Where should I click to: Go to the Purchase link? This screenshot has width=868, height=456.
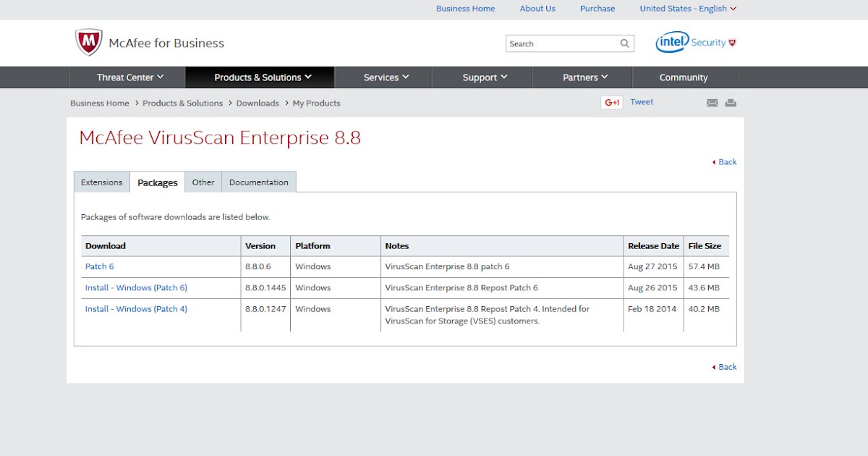pyautogui.click(x=597, y=9)
